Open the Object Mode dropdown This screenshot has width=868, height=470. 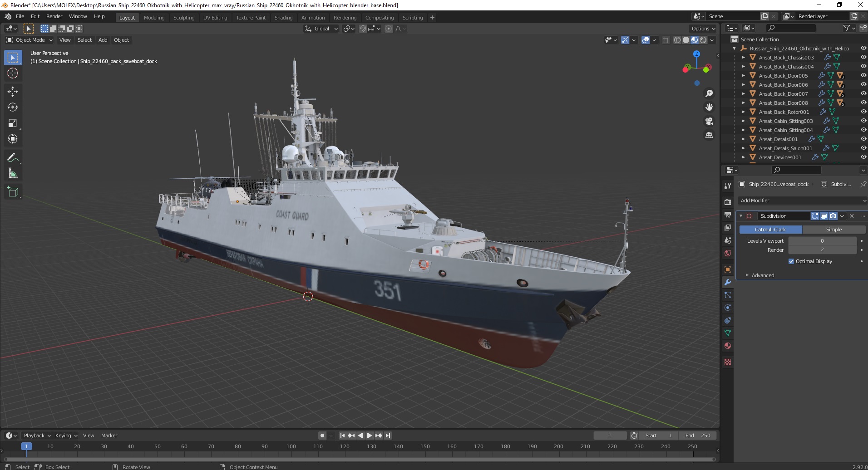coord(30,40)
